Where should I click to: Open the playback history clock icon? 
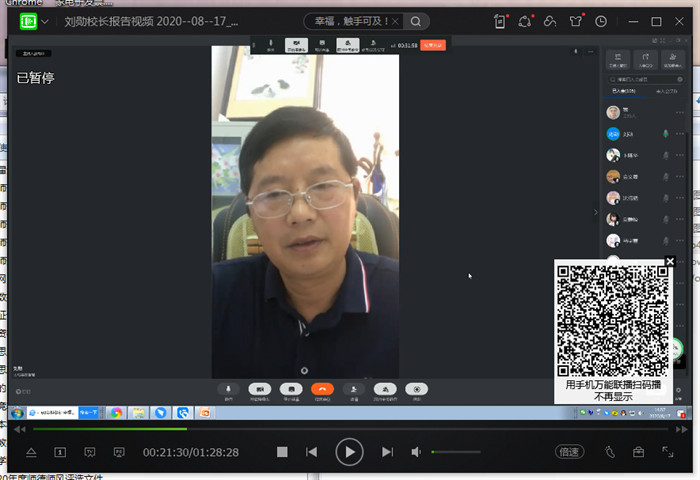tap(600, 21)
